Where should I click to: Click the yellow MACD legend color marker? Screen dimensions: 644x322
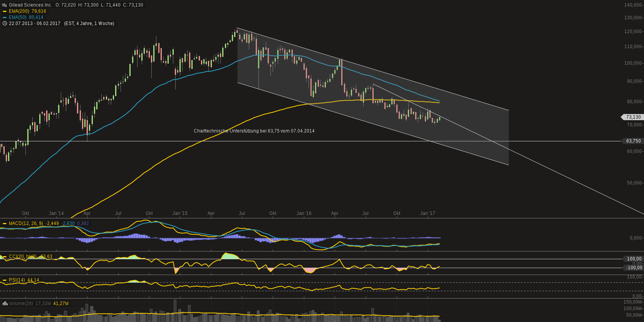point(5,223)
